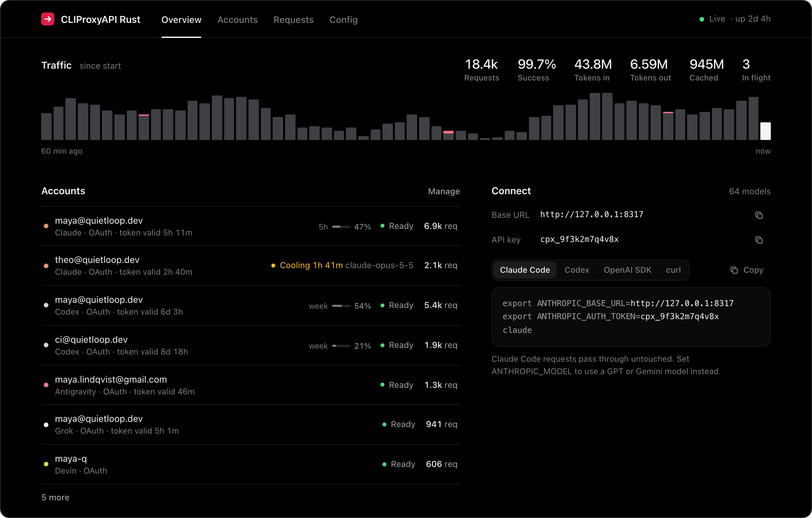
Task: Select the ci@quietloop.dev account row
Action: (250, 345)
